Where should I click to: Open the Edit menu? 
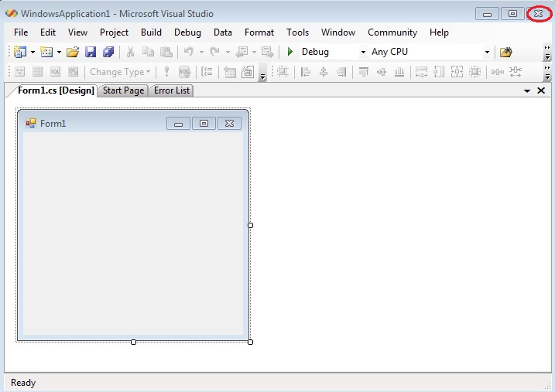point(48,32)
